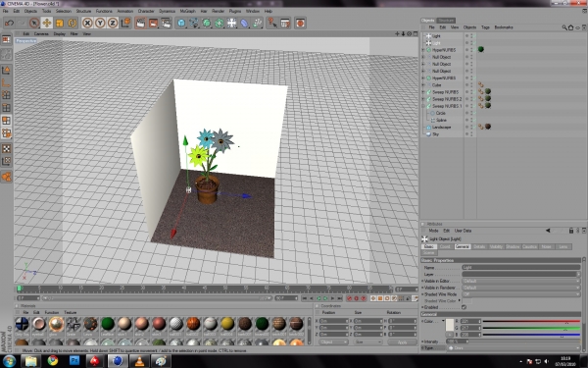Open the Texture menu in Materials

point(71,312)
